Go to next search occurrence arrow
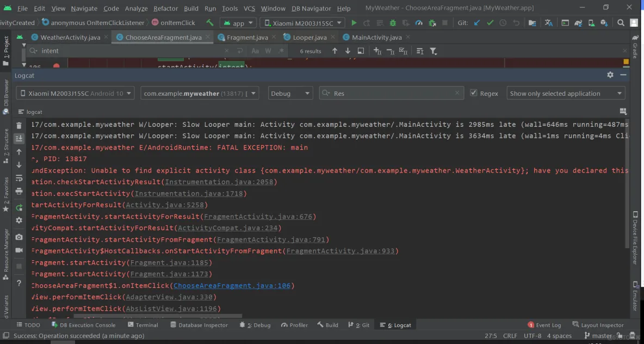 [348, 51]
